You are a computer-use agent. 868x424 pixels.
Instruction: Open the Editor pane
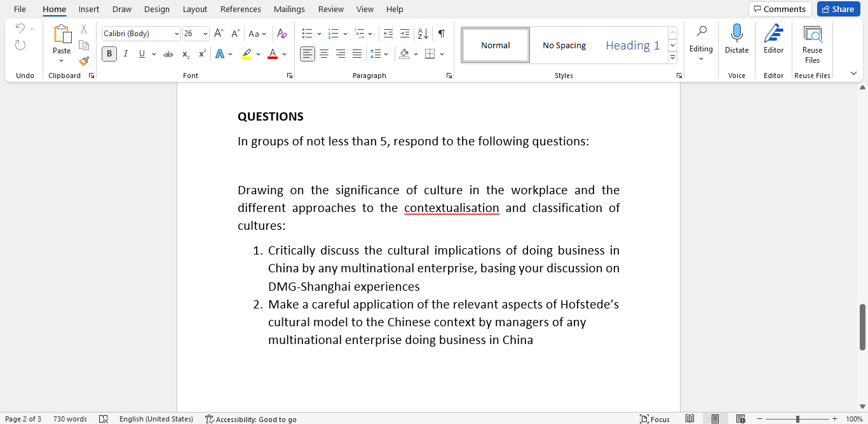pyautogui.click(x=773, y=39)
